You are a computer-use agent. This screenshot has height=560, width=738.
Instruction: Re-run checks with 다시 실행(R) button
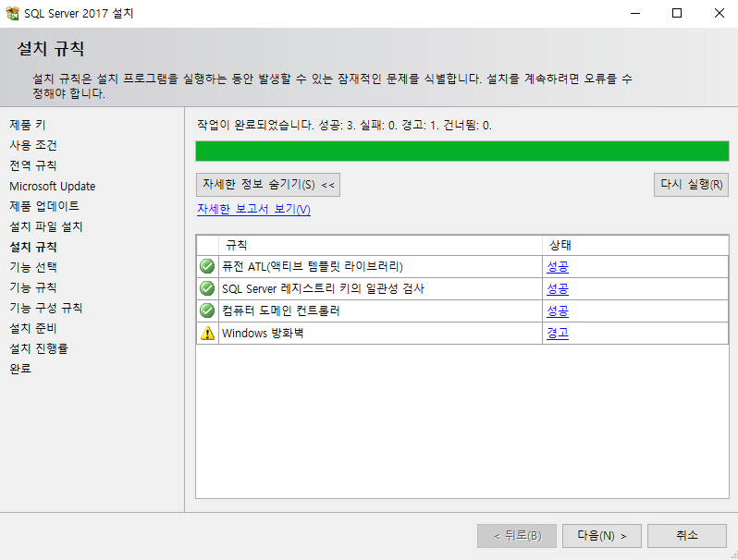(691, 185)
